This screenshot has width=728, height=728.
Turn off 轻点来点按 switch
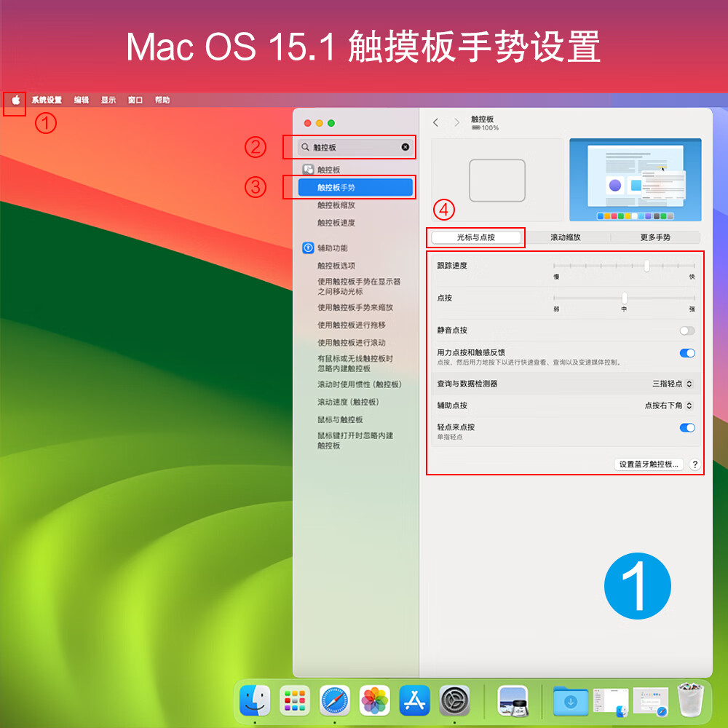coord(687,427)
